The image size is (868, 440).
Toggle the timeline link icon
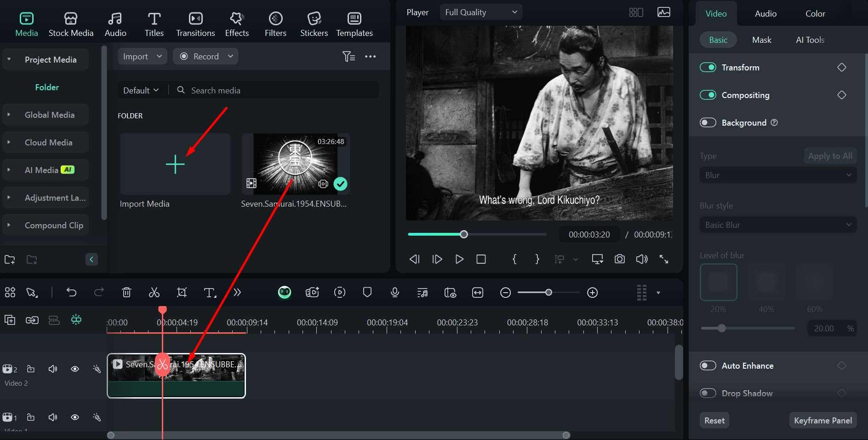click(32, 320)
